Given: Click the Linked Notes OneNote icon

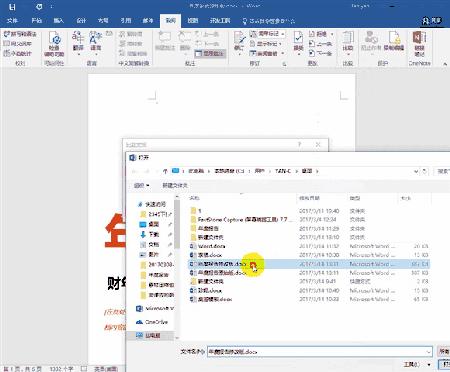Looking at the screenshot, I should pyautogui.click(x=419, y=43).
